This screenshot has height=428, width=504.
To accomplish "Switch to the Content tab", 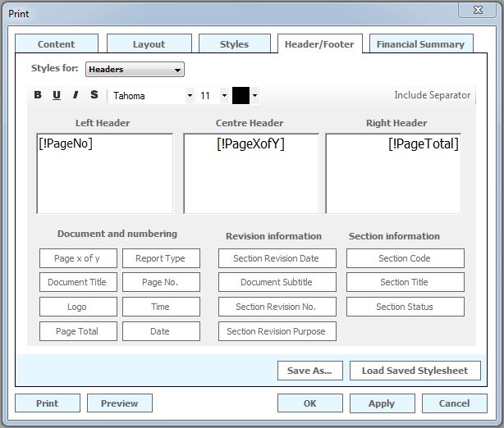I will [57, 43].
